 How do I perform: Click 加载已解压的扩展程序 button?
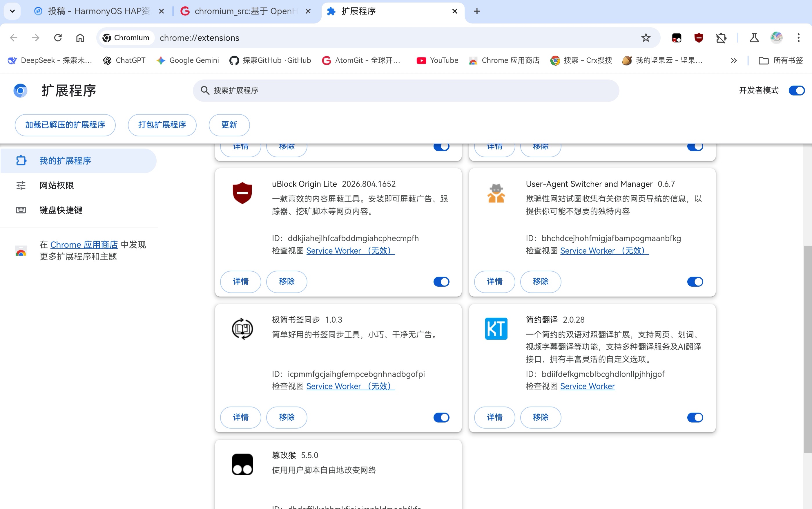click(x=65, y=125)
